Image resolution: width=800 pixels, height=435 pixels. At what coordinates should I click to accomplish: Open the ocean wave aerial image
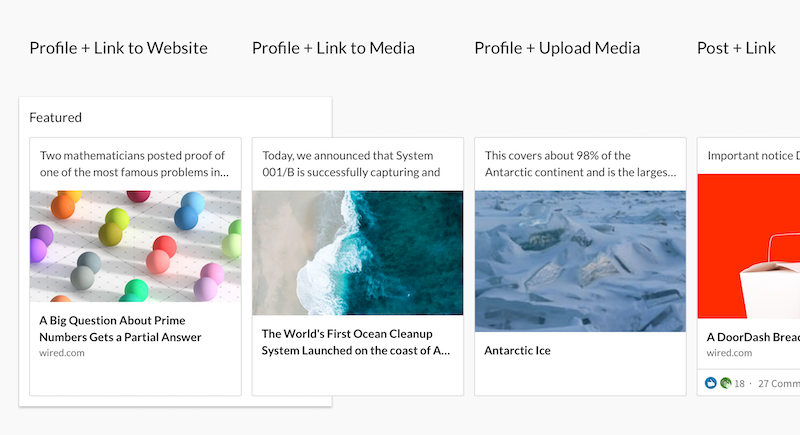coord(358,253)
